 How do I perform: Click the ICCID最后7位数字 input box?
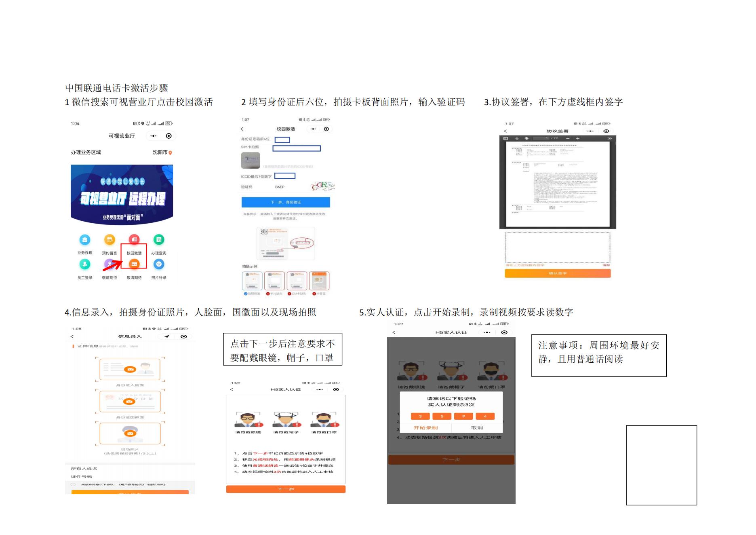click(285, 176)
